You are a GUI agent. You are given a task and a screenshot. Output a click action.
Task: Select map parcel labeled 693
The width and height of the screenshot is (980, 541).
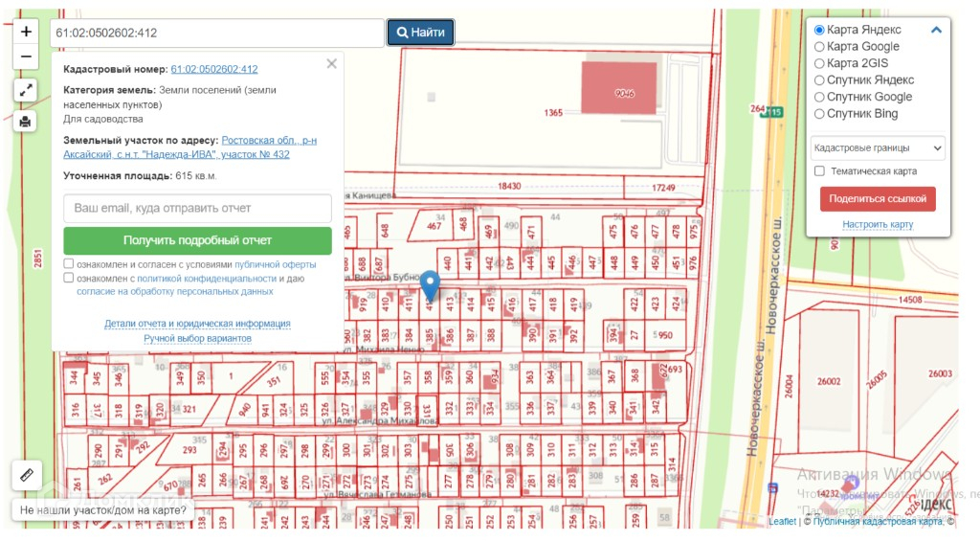coord(675,370)
